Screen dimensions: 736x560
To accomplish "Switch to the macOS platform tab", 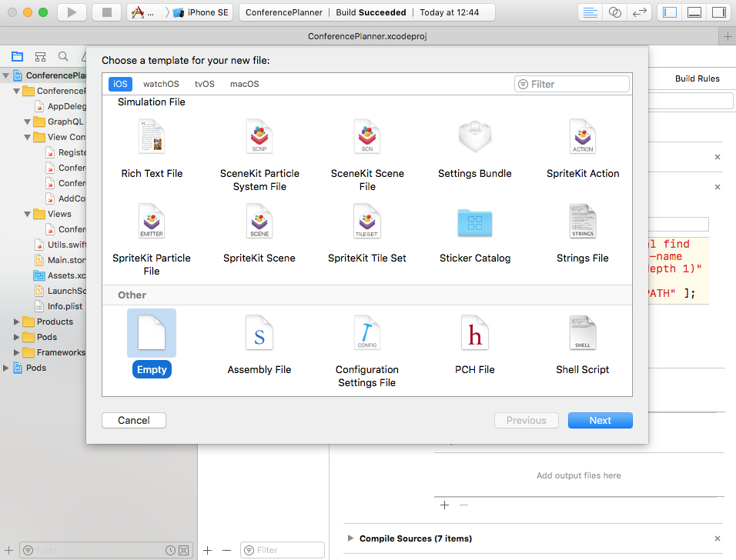I will 245,84.
